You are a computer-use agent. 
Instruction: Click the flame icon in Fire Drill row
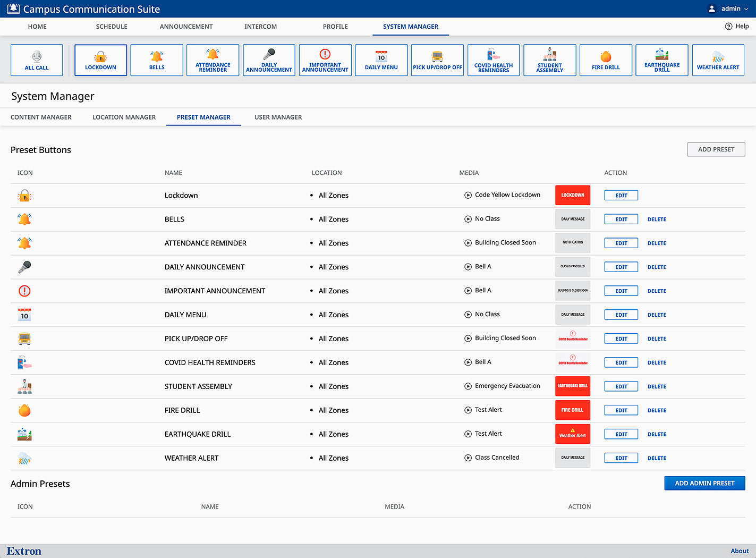point(24,410)
